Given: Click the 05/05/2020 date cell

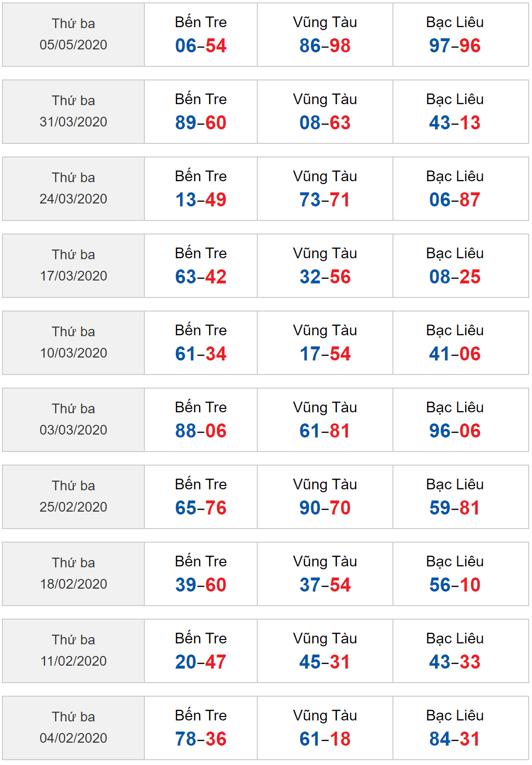Looking at the screenshot, I should click(x=73, y=34).
